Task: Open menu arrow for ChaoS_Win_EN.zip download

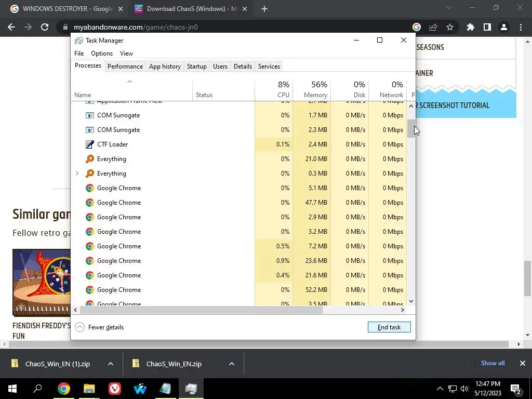Action: pyautogui.click(x=232, y=364)
